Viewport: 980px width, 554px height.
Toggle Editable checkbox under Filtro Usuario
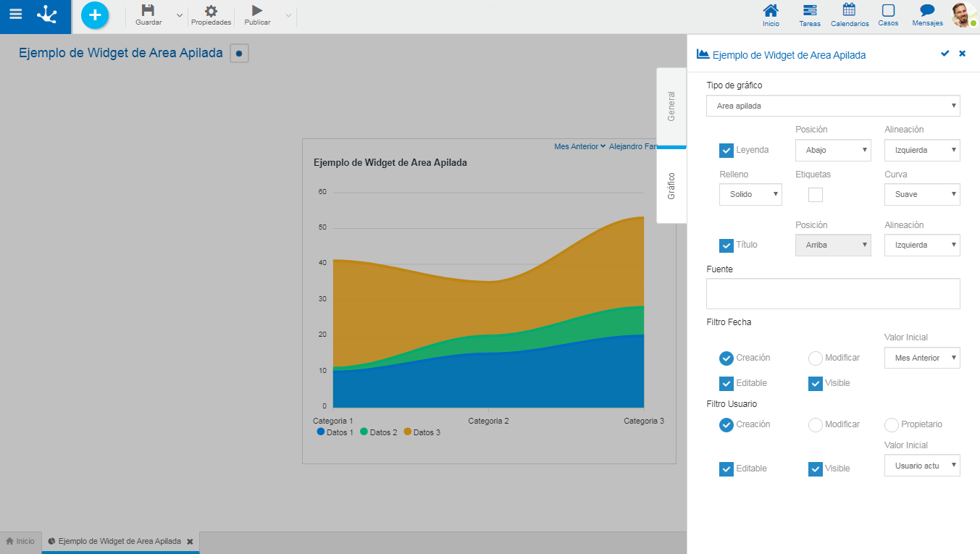click(726, 469)
